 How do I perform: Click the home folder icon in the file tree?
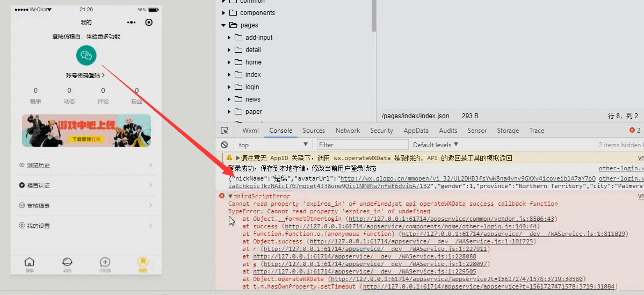tap(238, 62)
